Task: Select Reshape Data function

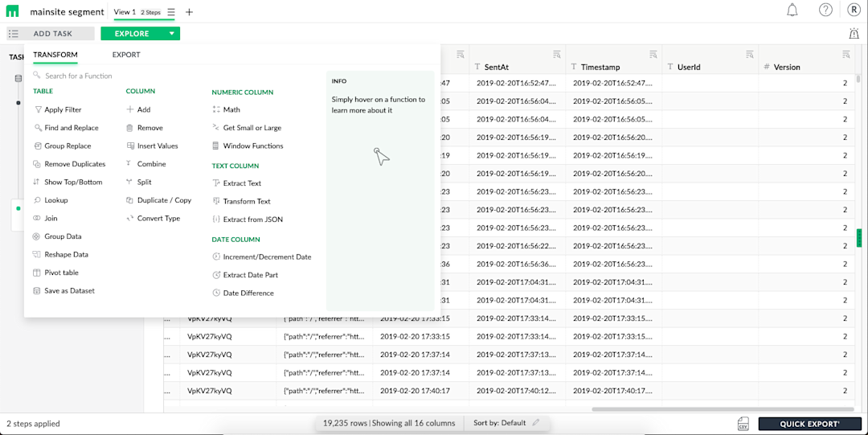Action: [61, 255]
